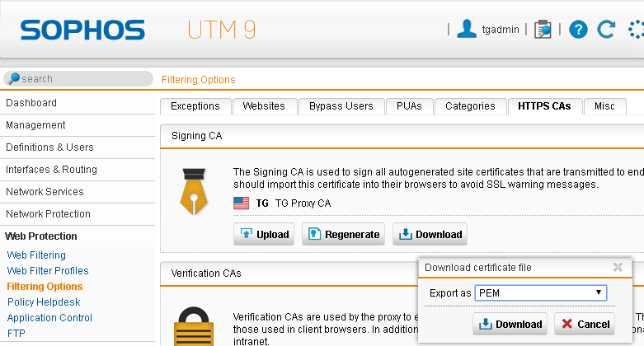Screen dimensions: 644x346
Task: Cancel the certificate download dialog
Action: [x=585, y=324]
